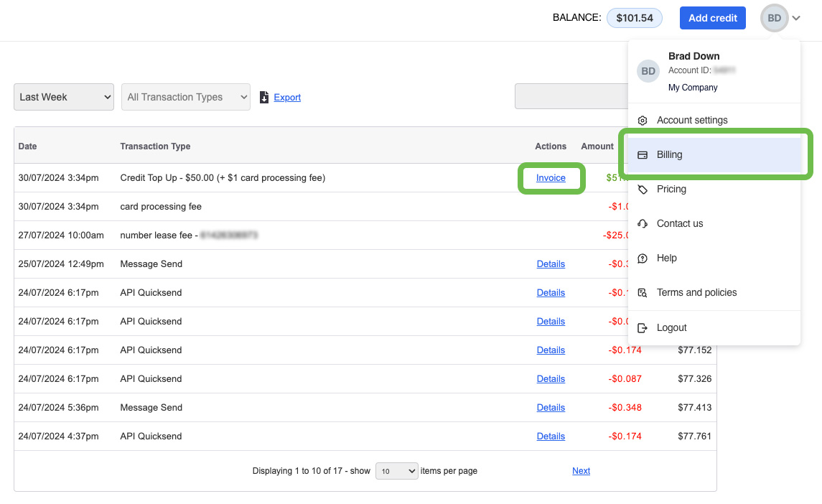Click the search input field
Screen dimensions: 822x504
571,96
